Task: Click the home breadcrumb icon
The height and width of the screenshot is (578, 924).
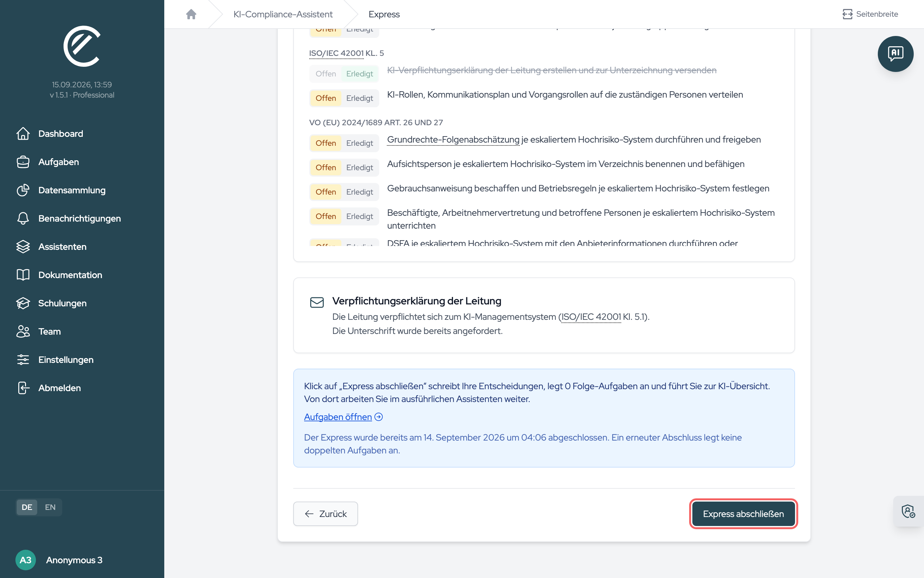Action: click(x=191, y=14)
